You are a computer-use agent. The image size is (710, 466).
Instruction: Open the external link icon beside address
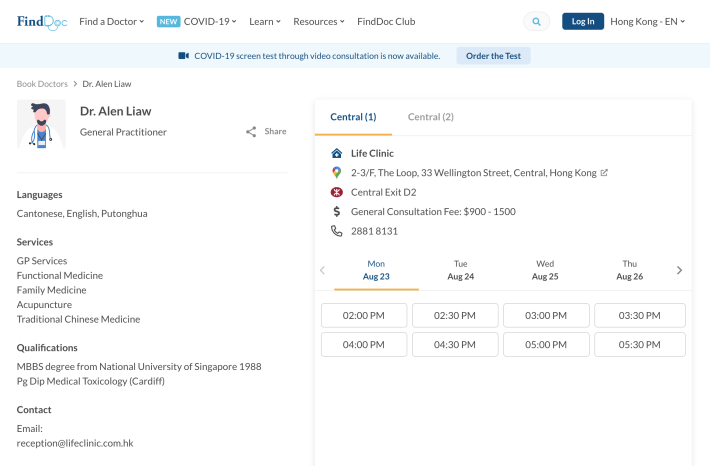point(604,173)
